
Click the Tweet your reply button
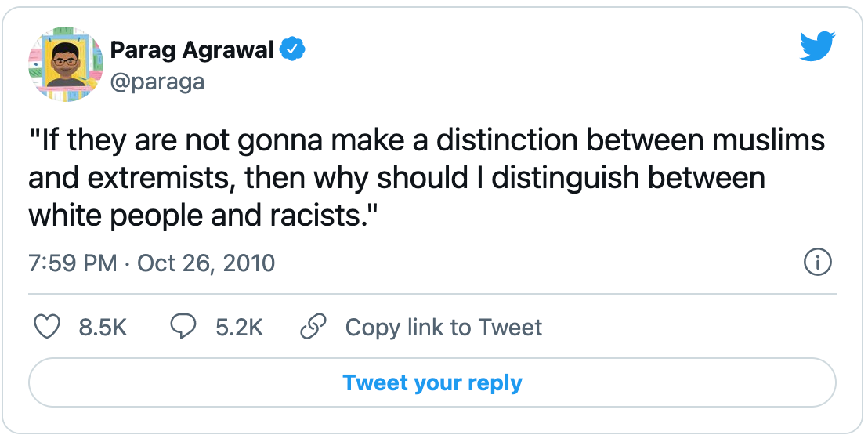coord(432,382)
